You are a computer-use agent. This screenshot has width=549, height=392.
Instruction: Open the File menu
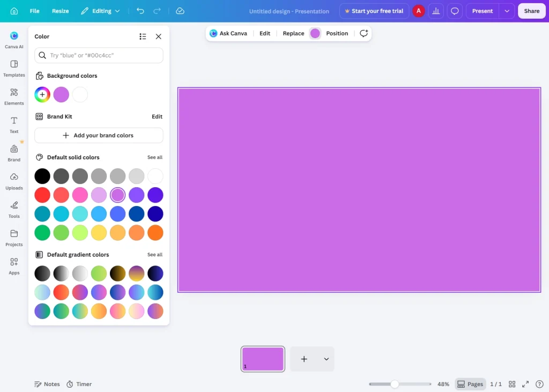coord(34,11)
